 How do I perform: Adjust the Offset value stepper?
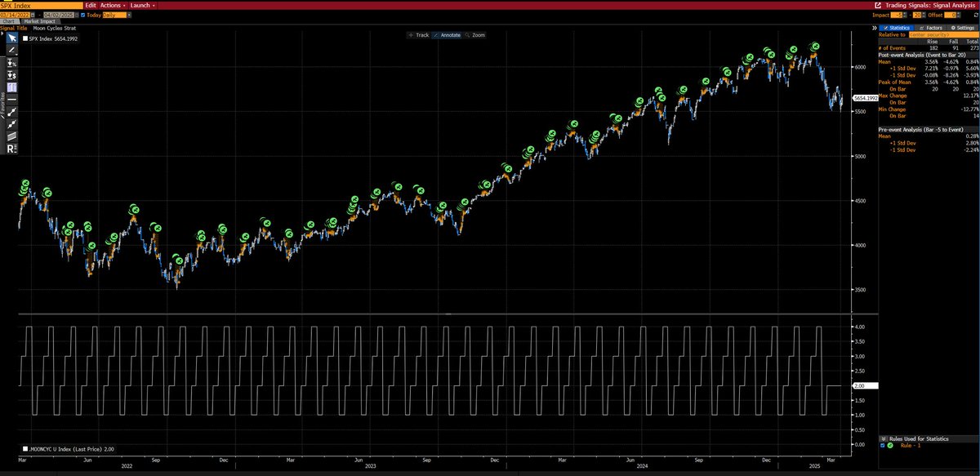tap(959, 15)
